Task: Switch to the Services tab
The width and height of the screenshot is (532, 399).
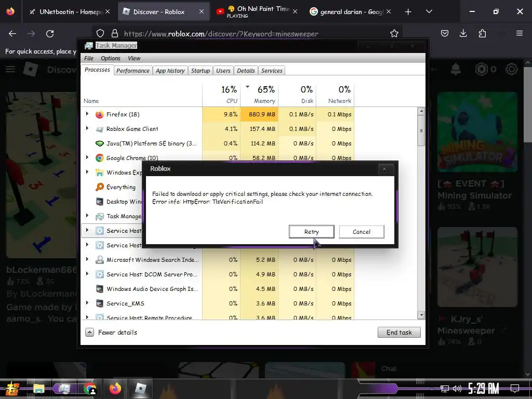Action: (x=272, y=71)
